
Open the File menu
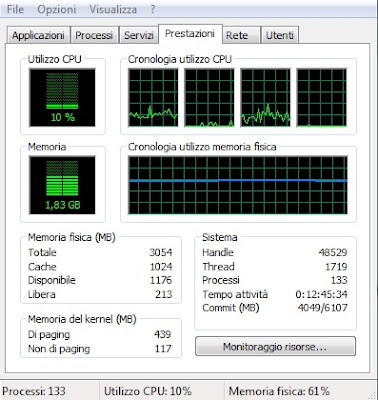[15, 9]
